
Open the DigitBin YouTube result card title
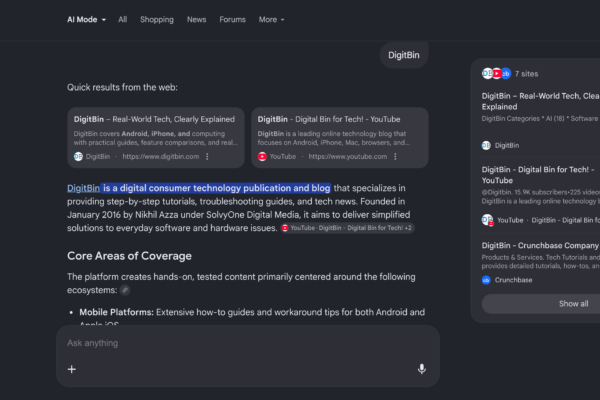coord(329,119)
